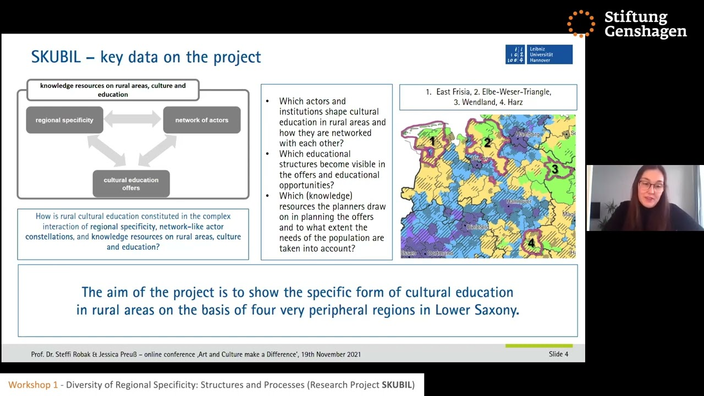This screenshot has height=396, width=704.
Task: Click region 2 Elbe-Weser-Triangle on map
Action: [487, 143]
